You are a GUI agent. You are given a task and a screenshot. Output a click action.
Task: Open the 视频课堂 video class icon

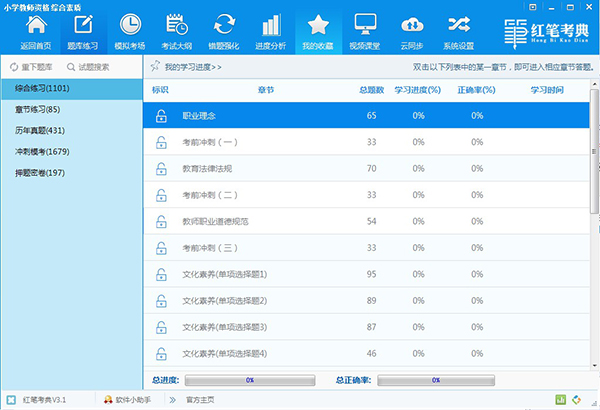(365, 27)
